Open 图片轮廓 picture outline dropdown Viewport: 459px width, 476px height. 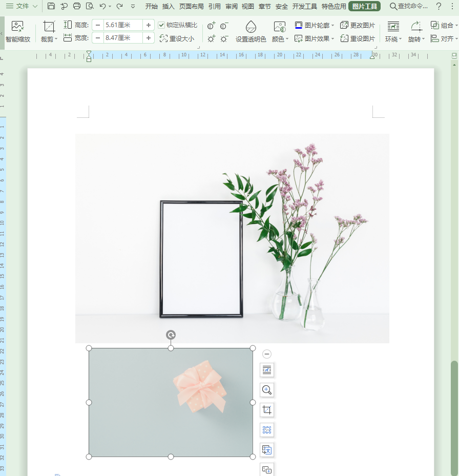click(314, 25)
